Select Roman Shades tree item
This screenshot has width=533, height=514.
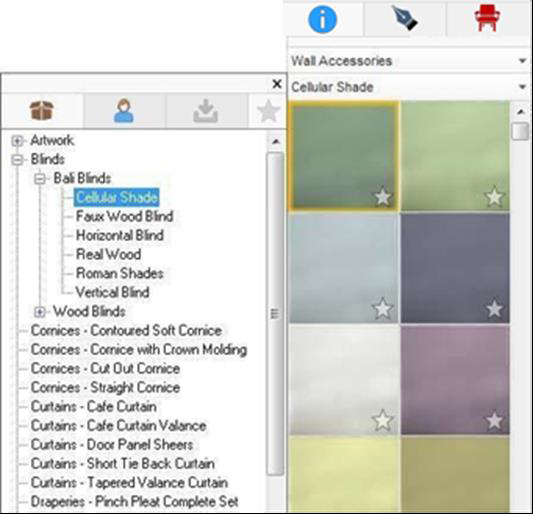click(120, 273)
